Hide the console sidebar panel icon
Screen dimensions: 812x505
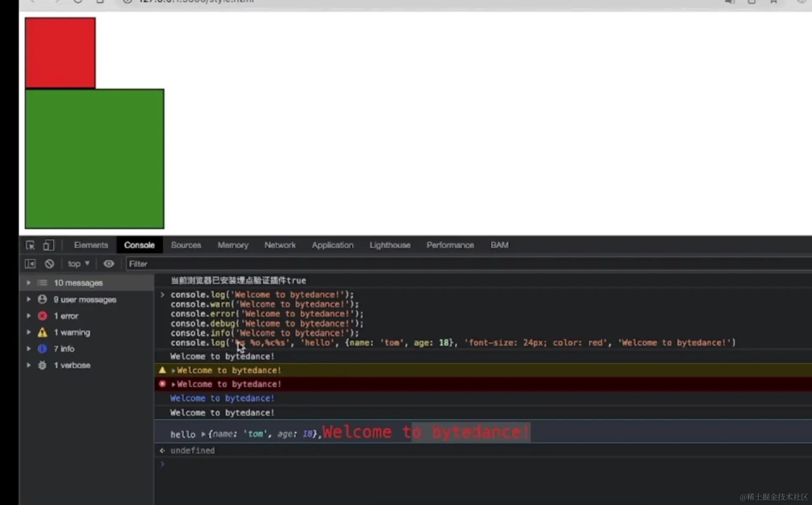pos(30,264)
